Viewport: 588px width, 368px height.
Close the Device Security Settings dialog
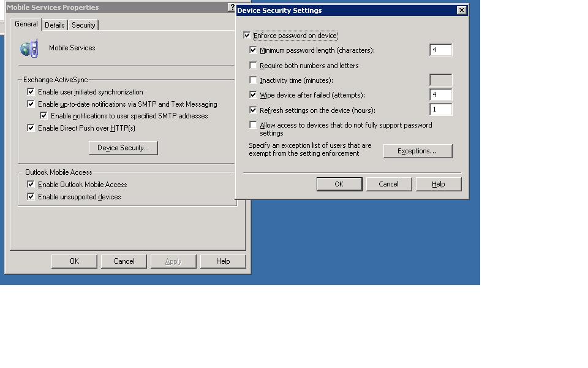point(462,10)
